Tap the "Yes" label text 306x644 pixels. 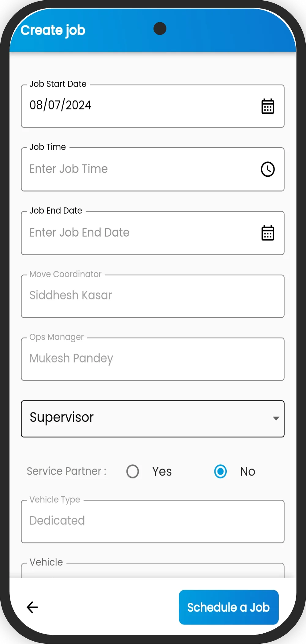click(162, 472)
